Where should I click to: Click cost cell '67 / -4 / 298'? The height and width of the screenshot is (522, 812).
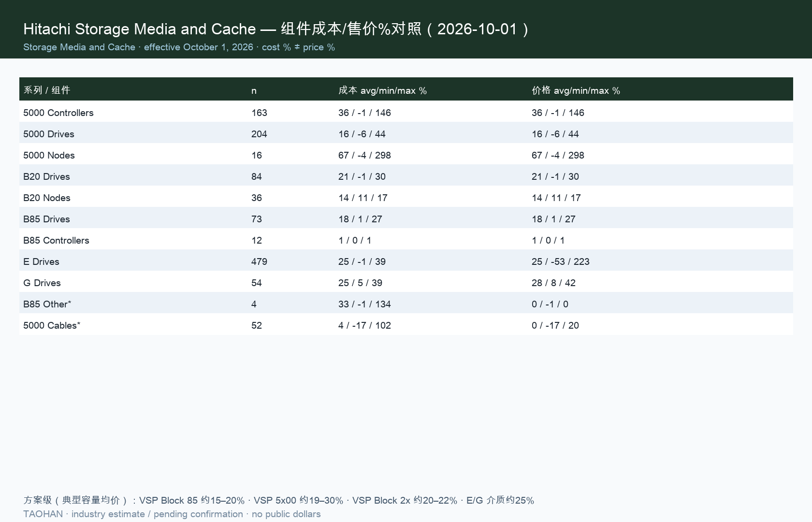point(364,155)
